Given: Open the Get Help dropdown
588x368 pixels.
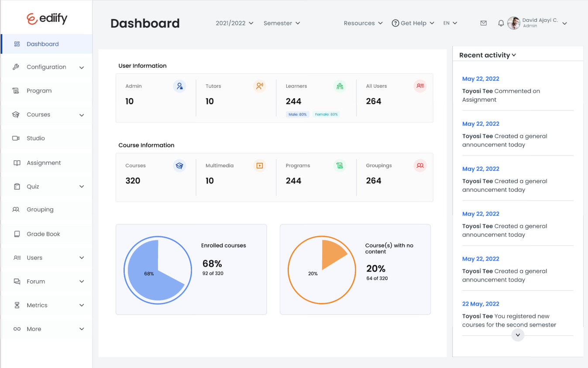Looking at the screenshot, I should coord(412,23).
